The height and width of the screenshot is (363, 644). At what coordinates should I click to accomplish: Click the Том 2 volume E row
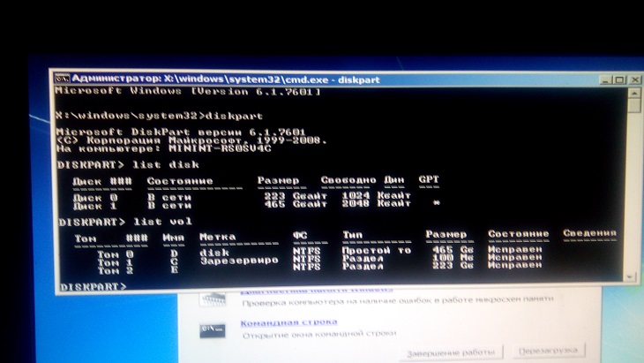pyautogui.click(x=335, y=268)
